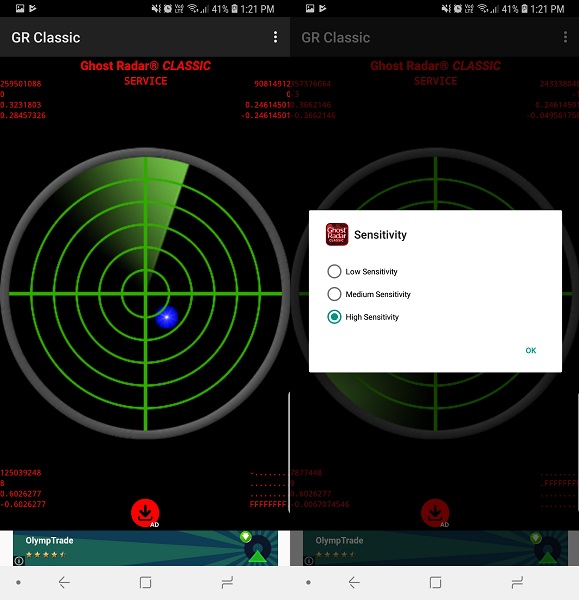Tap the gallery notification icon in left status bar
579x600 pixels.
coord(20,8)
